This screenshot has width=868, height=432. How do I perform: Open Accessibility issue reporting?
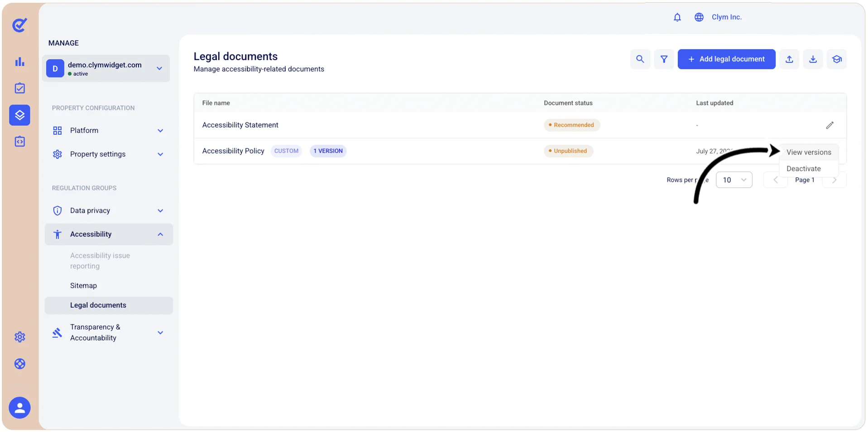tap(100, 261)
